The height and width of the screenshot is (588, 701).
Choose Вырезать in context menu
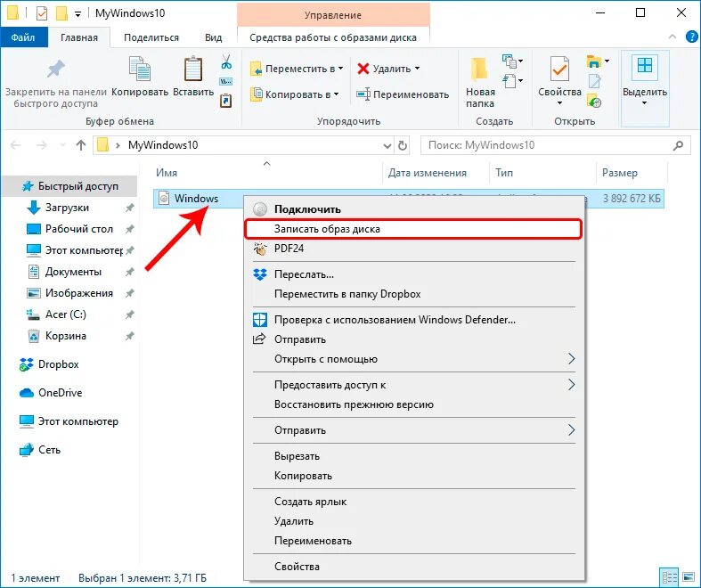[414, 456]
